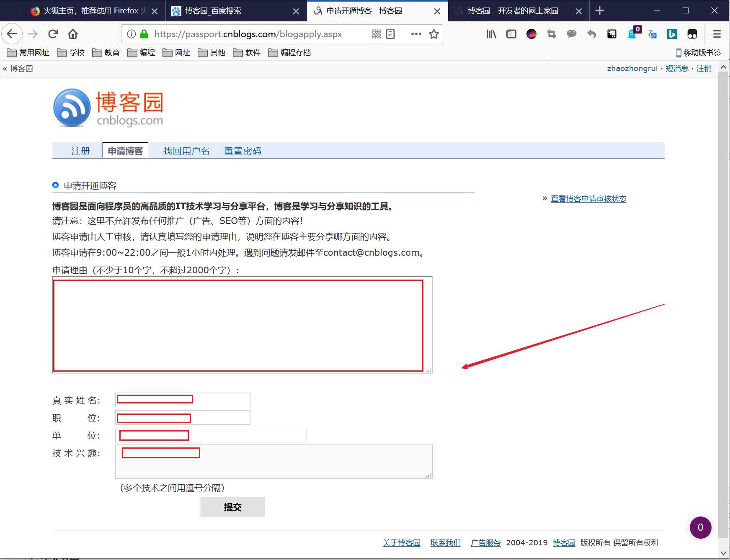Open a new tab with plus button
Viewport: 730px width, 560px height.
pyautogui.click(x=600, y=10)
